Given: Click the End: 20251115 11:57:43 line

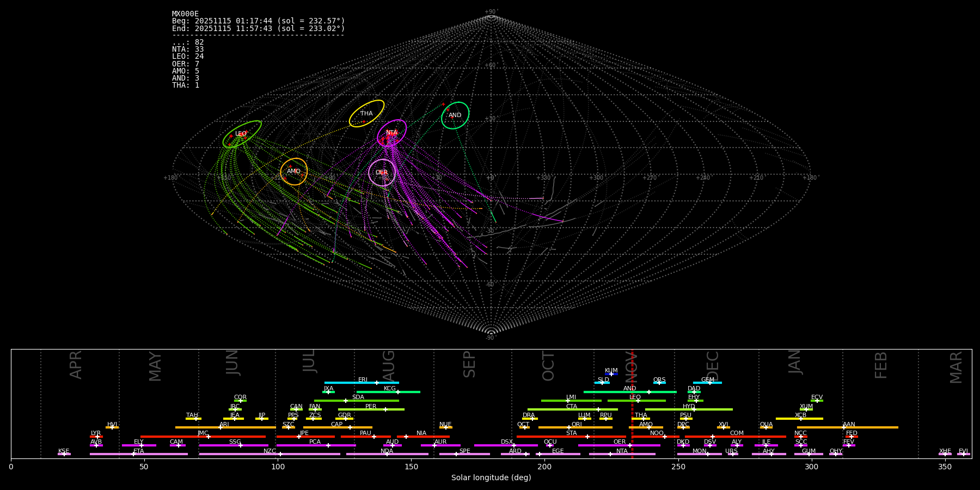Looking at the screenshot, I should [259, 28].
